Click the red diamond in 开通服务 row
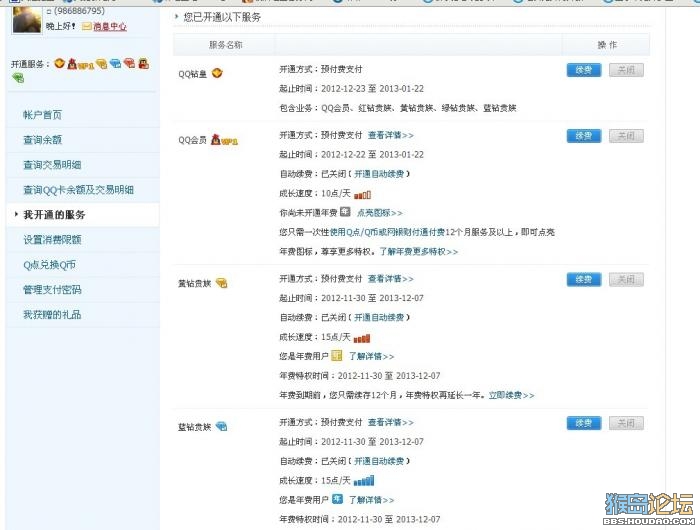This screenshot has width=700, height=530. point(129,63)
